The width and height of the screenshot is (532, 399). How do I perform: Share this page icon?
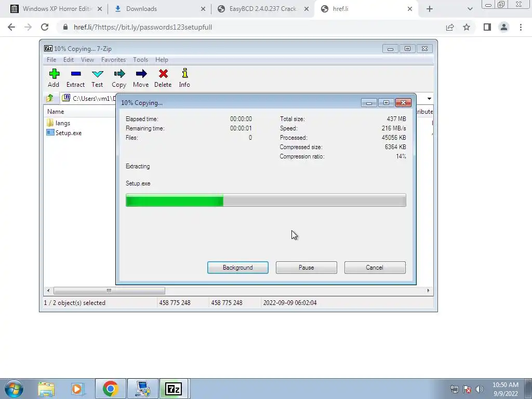pyautogui.click(x=450, y=27)
